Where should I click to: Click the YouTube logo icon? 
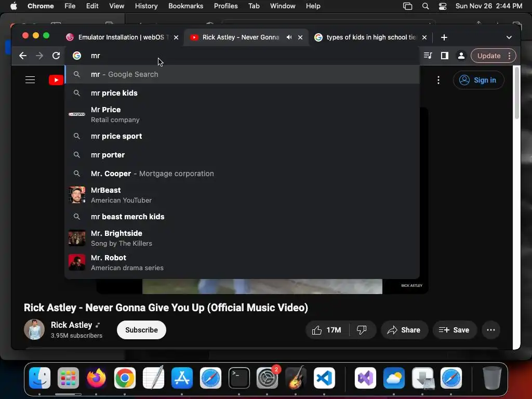tap(56, 80)
